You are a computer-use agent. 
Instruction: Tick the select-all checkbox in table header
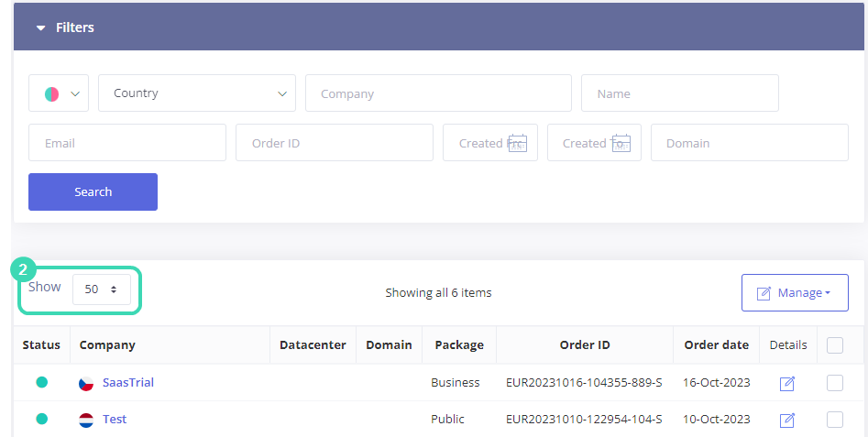(x=834, y=345)
